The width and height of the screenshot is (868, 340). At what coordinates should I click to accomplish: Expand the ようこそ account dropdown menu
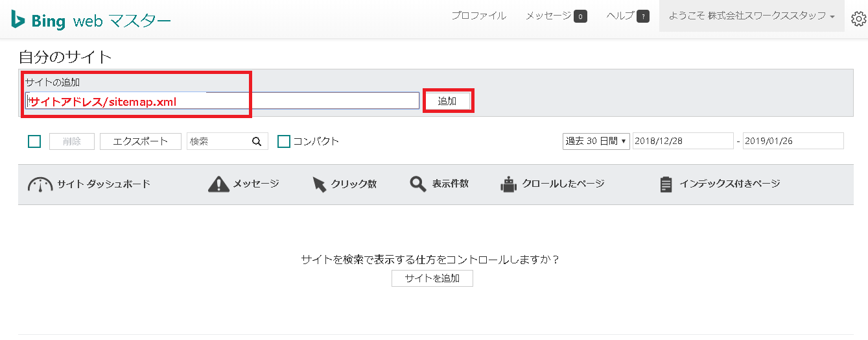[753, 16]
